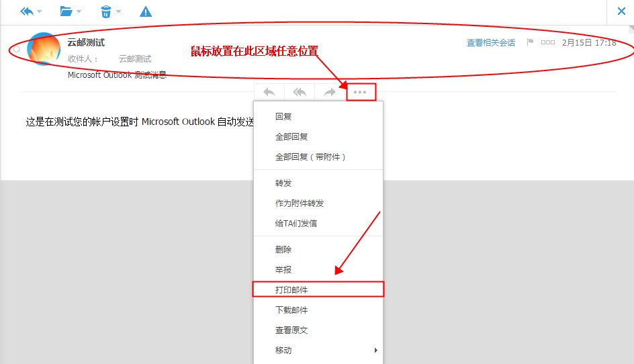Click the sender avatar thumbnail
634x364 pixels.
(x=43, y=48)
